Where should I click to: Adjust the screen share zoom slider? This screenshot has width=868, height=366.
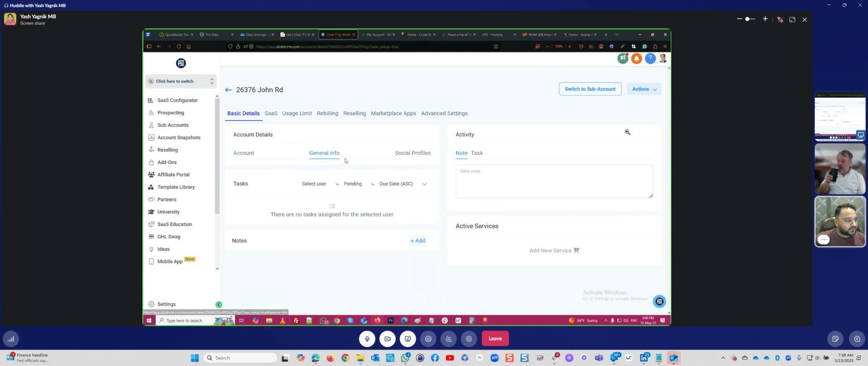point(750,19)
